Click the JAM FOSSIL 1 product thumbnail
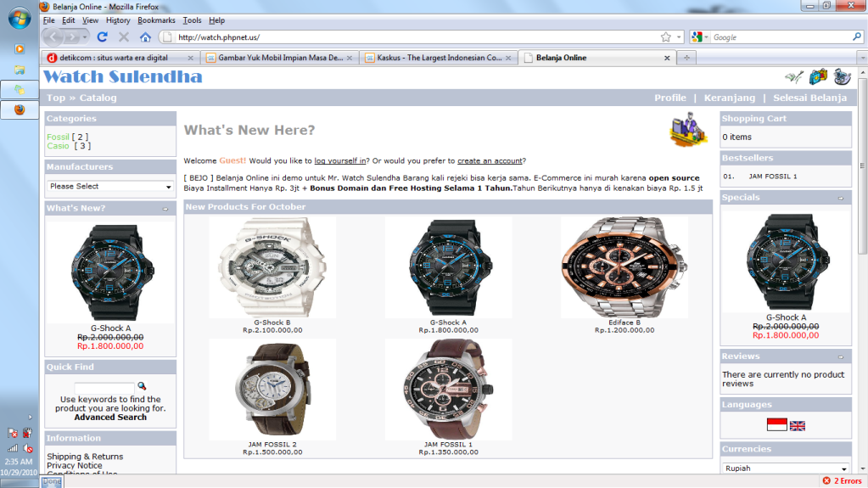This screenshot has width=868, height=488. 448,390
